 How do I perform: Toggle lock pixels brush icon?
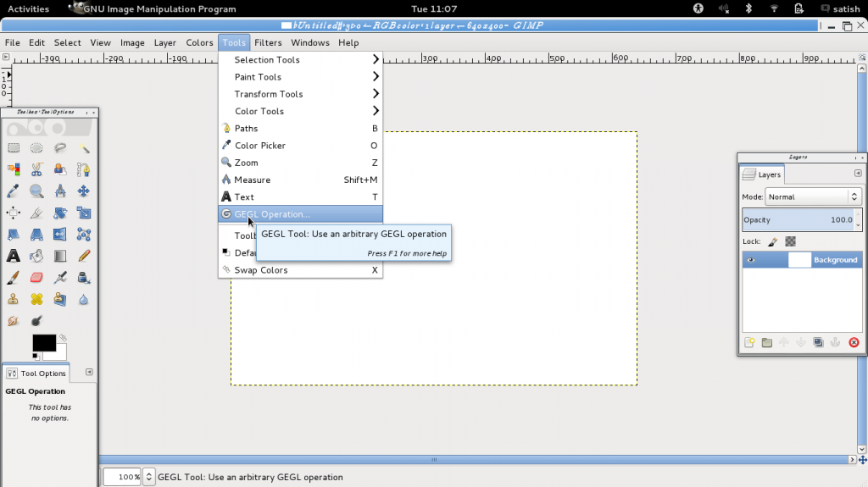(772, 241)
